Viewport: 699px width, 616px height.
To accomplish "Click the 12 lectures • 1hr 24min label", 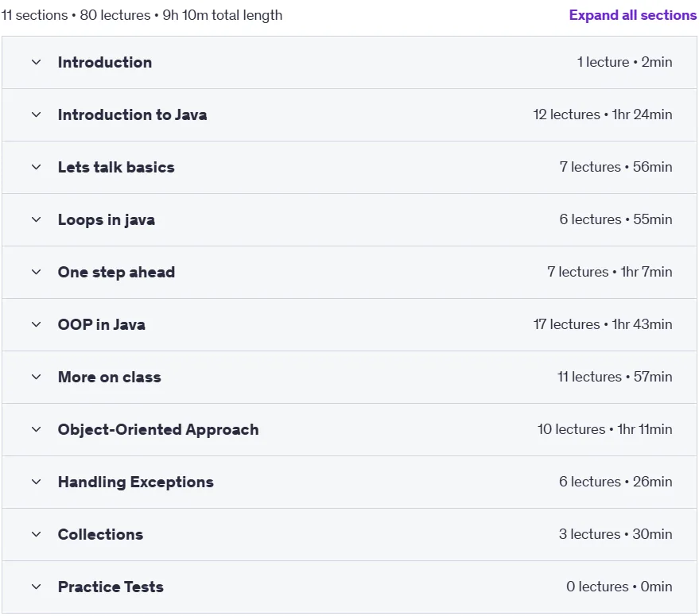I will 603,114.
